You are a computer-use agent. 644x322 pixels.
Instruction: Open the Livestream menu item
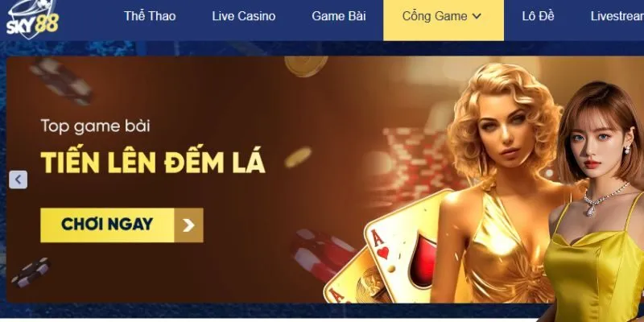617,16
